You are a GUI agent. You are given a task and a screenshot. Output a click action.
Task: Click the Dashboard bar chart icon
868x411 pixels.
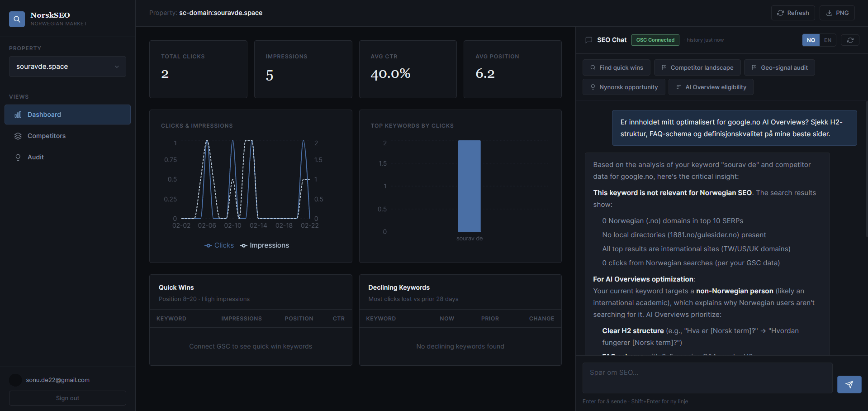click(x=18, y=115)
